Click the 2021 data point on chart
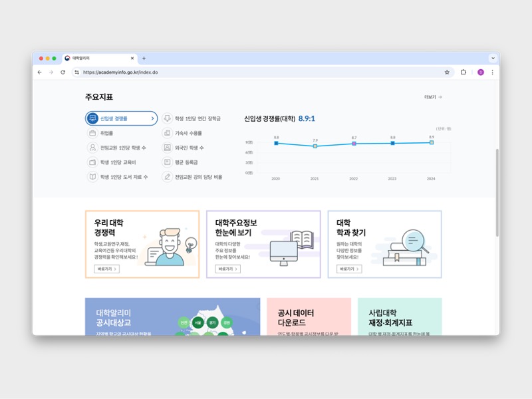 (315, 146)
